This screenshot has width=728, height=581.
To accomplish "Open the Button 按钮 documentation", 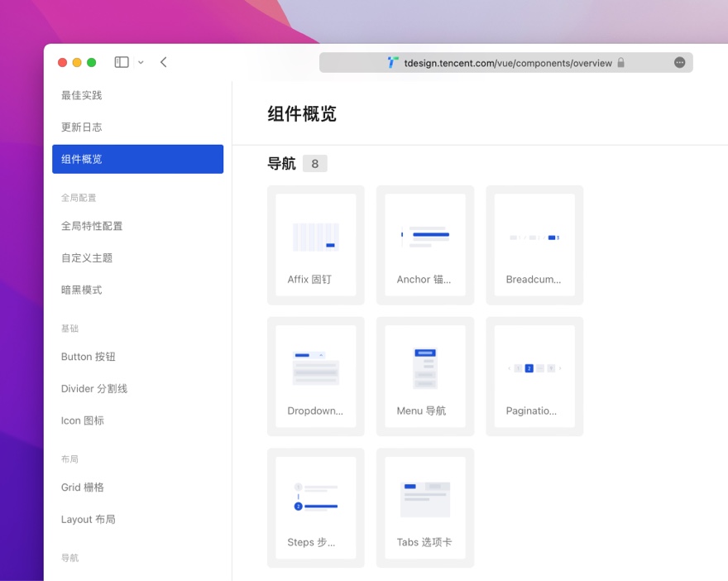I will pos(87,357).
